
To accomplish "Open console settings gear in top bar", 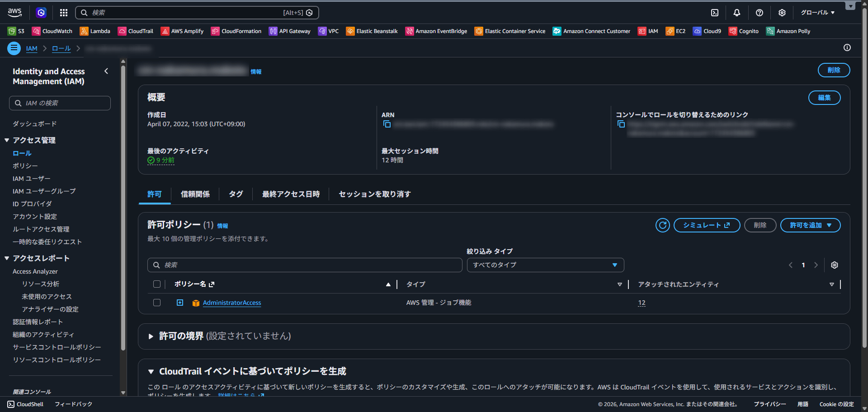I will click(x=782, y=13).
